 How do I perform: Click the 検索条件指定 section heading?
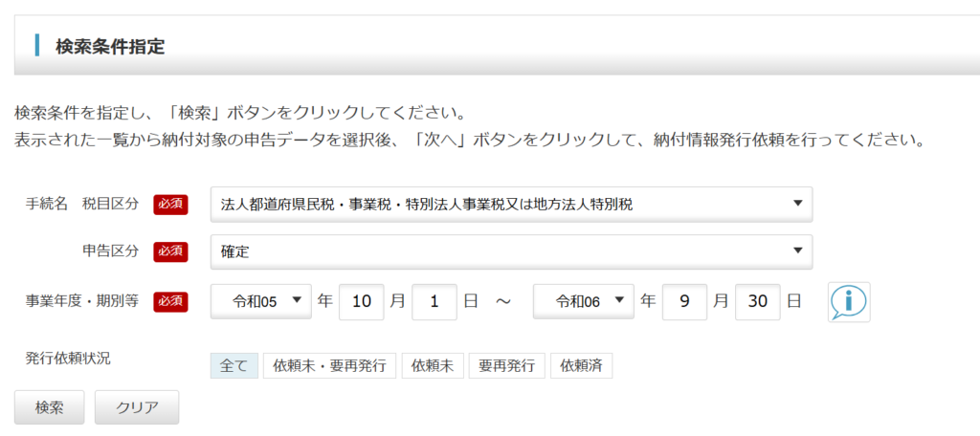(110, 46)
